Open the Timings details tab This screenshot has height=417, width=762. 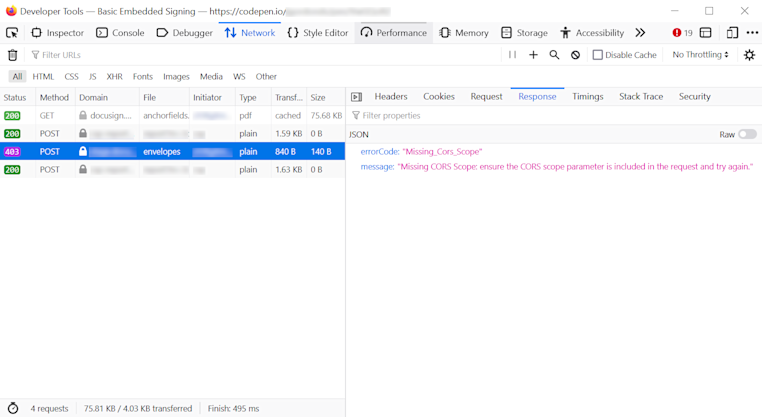[x=588, y=97]
